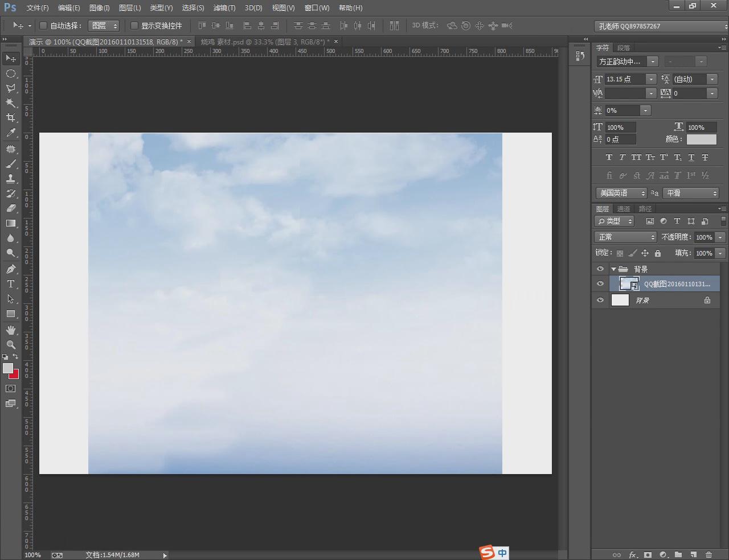Open the 文件(F) menu

[x=38, y=8]
